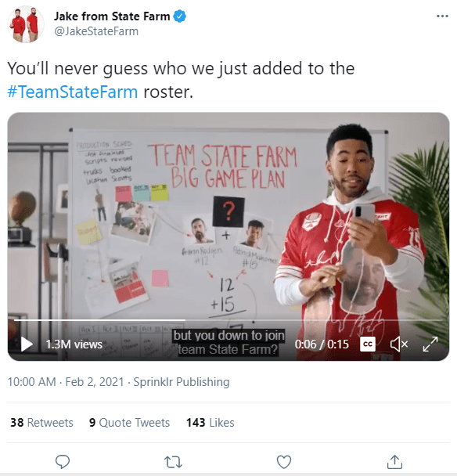Open the tweet's three-dot more menu
The height and width of the screenshot is (476, 457).
coord(442,16)
